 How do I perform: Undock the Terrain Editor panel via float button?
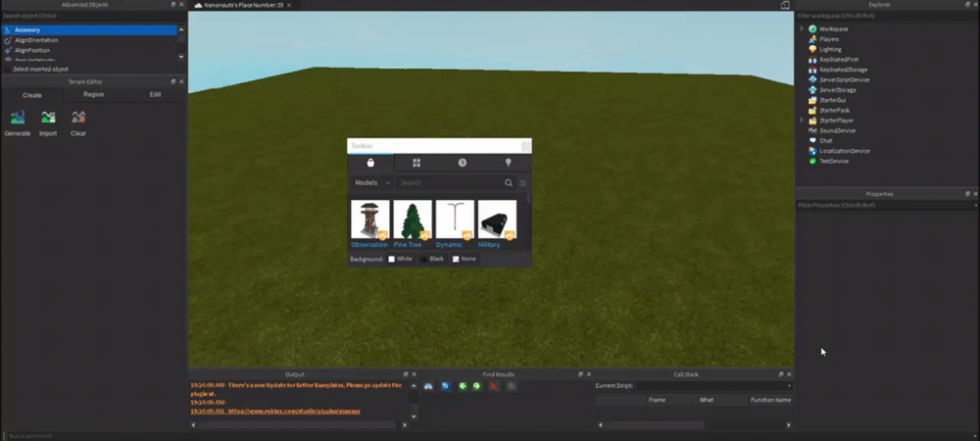click(173, 81)
